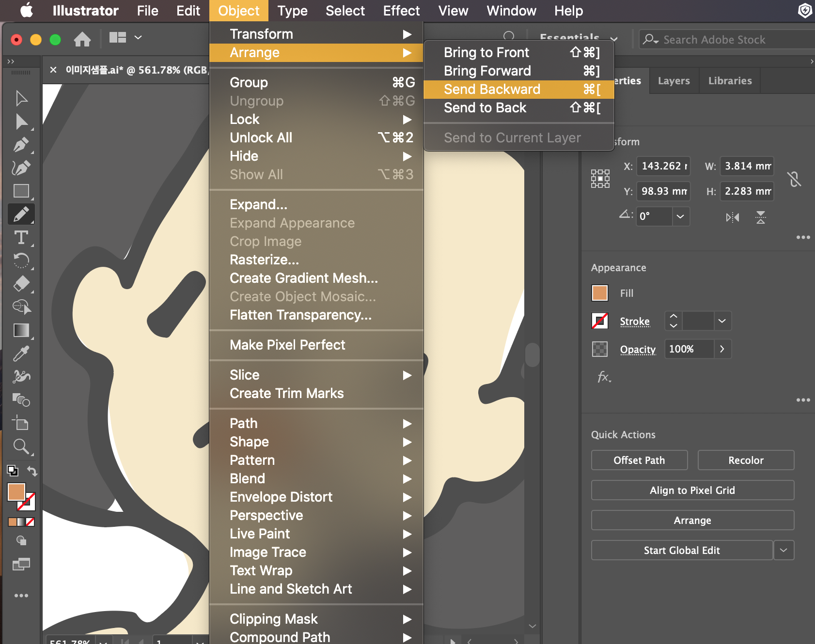Open arrange documents dropdown chevron
The width and height of the screenshot is (815, 644).
point(138,37)
